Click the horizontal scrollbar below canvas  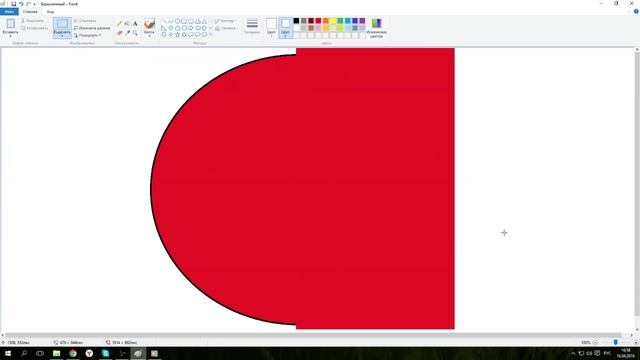click(x=314, y=335)
